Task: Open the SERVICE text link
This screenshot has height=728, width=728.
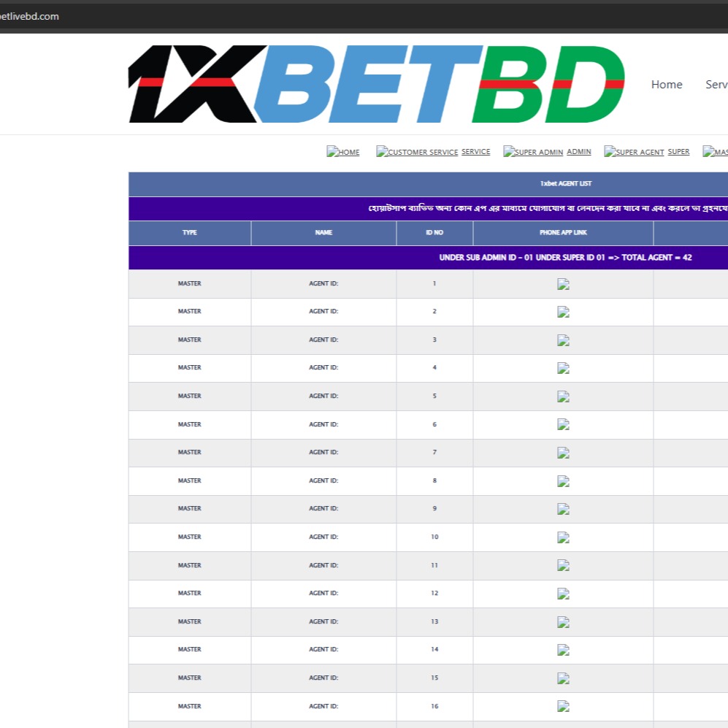Action: coord(475,152)
